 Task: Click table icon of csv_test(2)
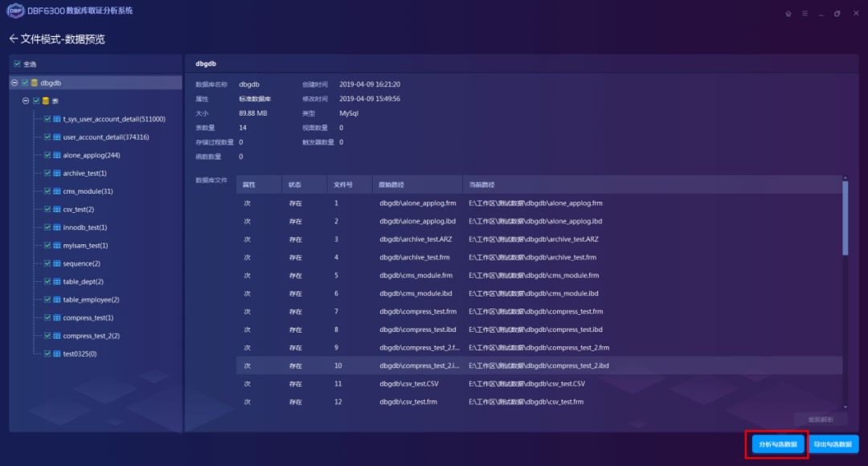(x=56, y=209)
